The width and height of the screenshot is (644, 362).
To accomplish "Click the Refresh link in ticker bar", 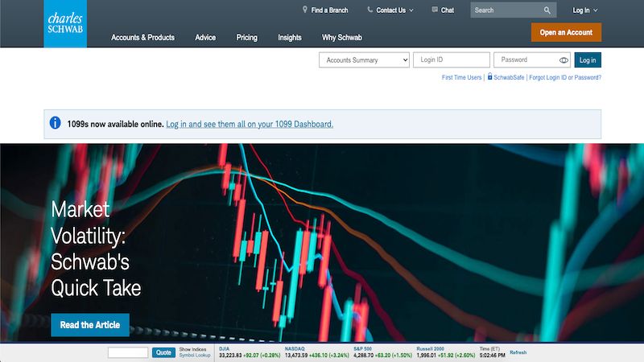I will click(518, 352).
